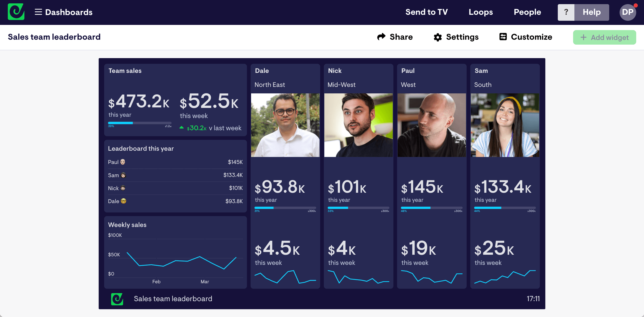Screen dimensions: 644x317
Task: Open the Loops menu
Action: [480, 12]
